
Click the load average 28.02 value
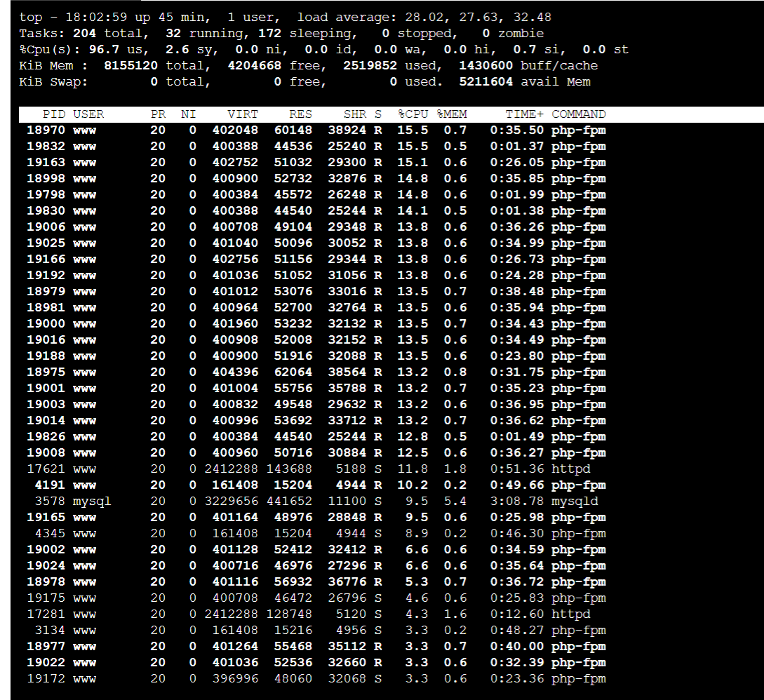tap(426, 18)
